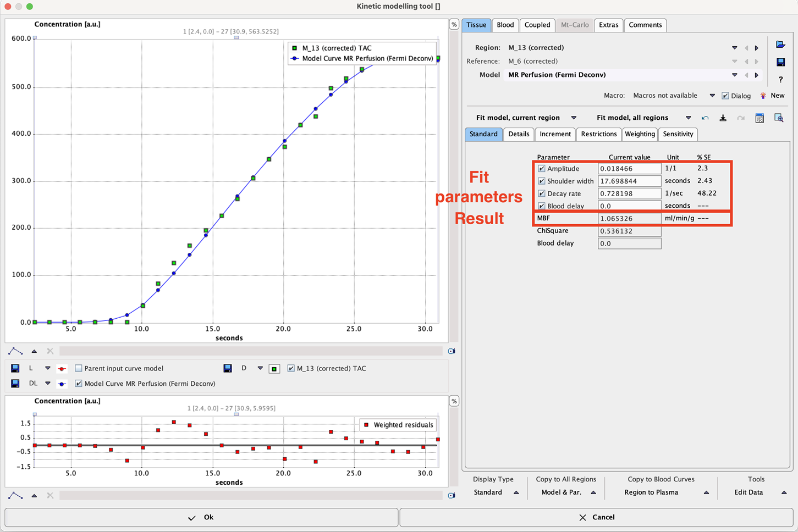Screen dimensions: 798x532
Task: Open the DL curve style dropdown
Action: [48, 384]
